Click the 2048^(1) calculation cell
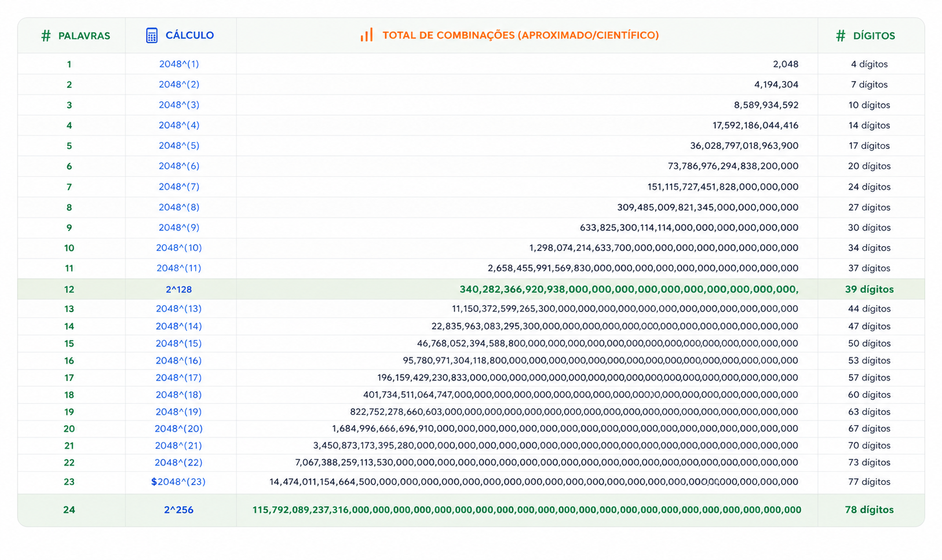 click(x=179, y=64)
